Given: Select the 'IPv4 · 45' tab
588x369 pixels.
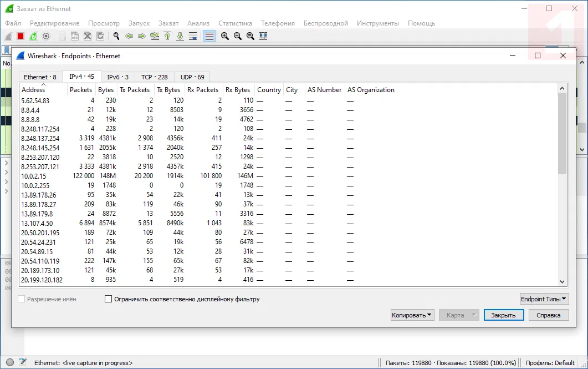Looking at the screenshot, I should click(x=82, y=77).
